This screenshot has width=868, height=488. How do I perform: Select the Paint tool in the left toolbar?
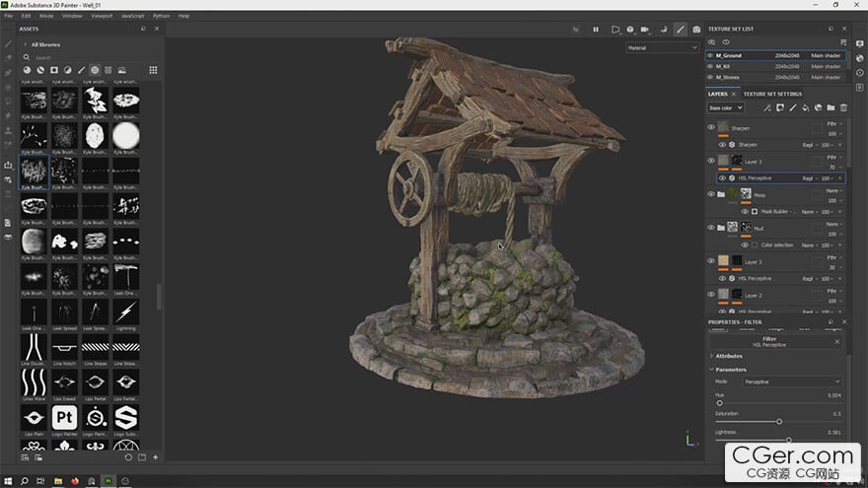pyautogui.click(x=8, y=43)
